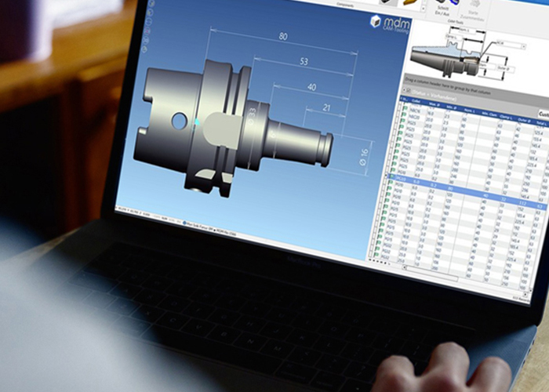This screenshot has height=392, width=549.
Task: Open the dropdown next to the holder diagram
Action: (522, 47)
